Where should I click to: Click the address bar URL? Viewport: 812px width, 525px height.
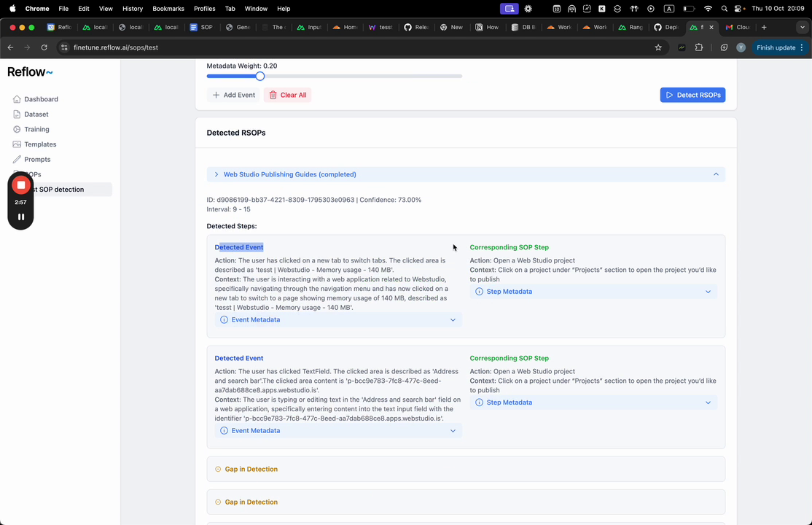[115, 47]
